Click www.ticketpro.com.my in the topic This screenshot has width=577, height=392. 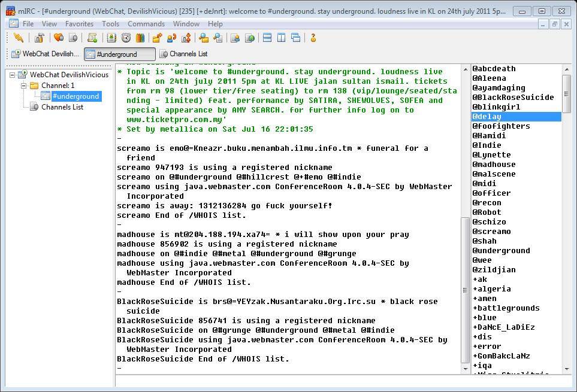[x=174, y=120]
